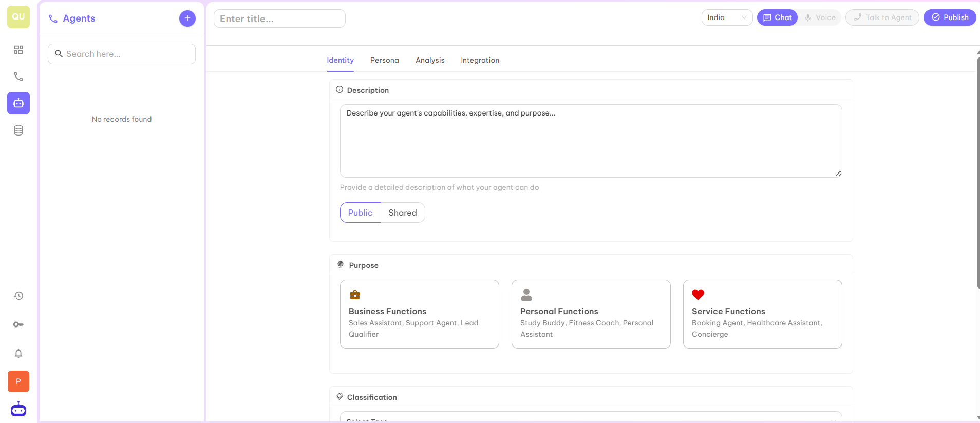
Task: Click the 'No records found' message
Action: click(122, 119)
